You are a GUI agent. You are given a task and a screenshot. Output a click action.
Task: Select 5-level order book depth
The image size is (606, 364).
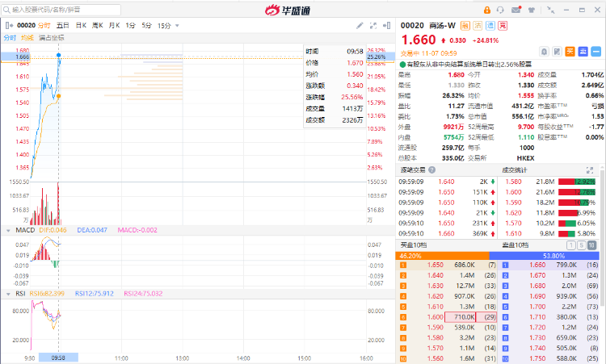(581, 245)
